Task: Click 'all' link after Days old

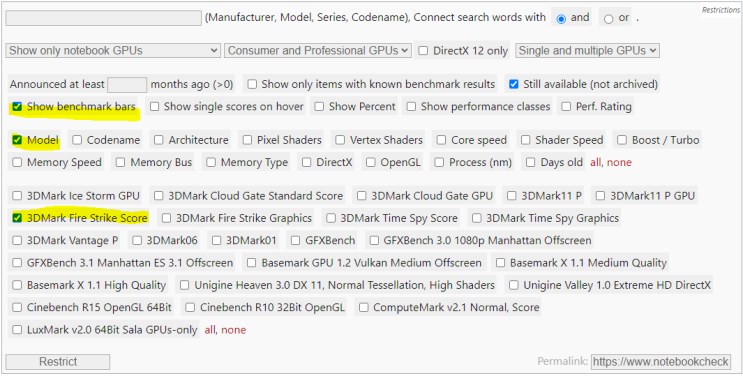Action: click(595, 163)
